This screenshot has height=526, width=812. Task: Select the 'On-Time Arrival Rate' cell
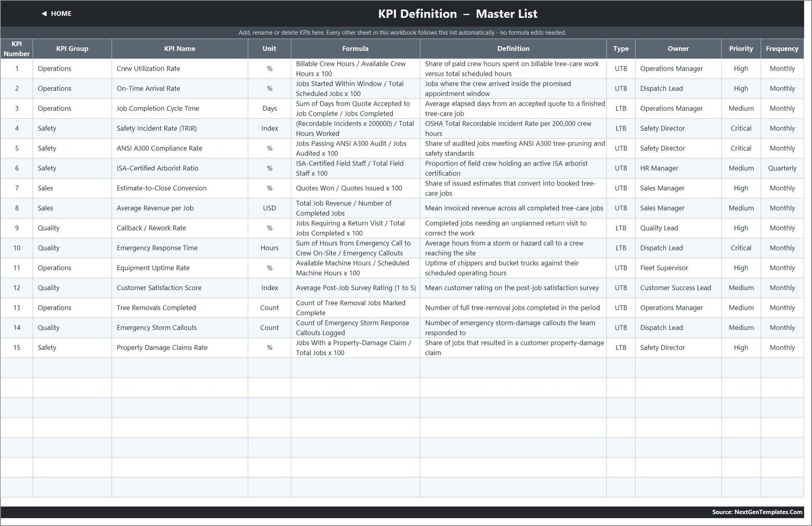pos(180,88)
